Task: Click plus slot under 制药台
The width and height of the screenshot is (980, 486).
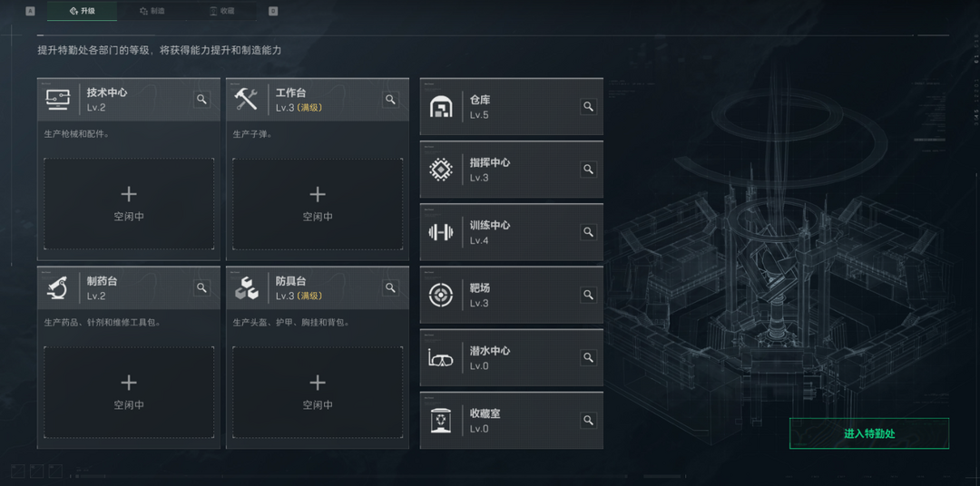Action: point(129,393)
